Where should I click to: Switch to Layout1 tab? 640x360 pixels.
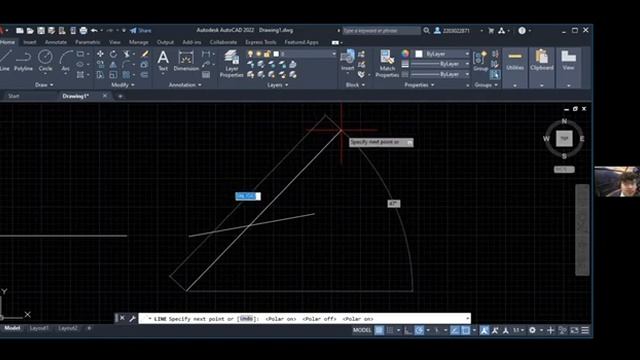point(39,328)
